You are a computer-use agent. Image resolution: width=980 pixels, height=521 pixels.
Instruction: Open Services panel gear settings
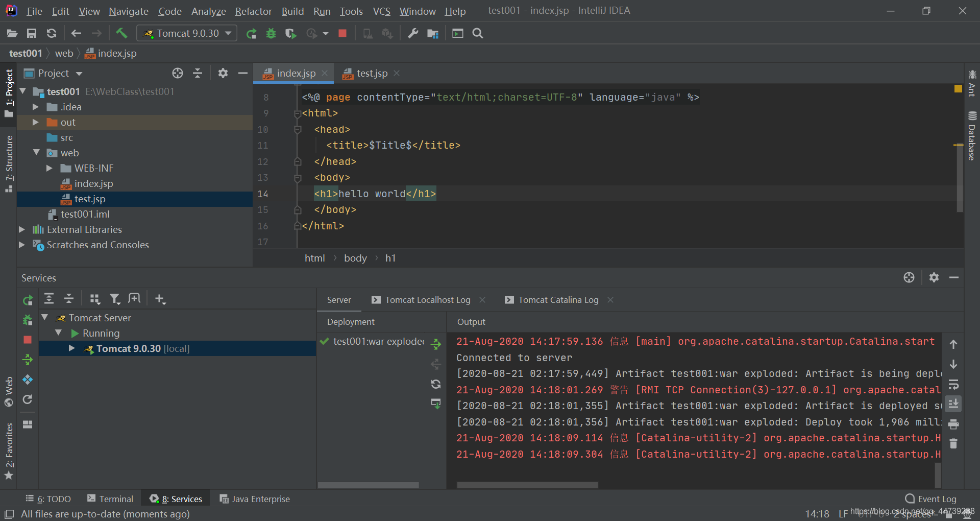click(x=934, y=277)
